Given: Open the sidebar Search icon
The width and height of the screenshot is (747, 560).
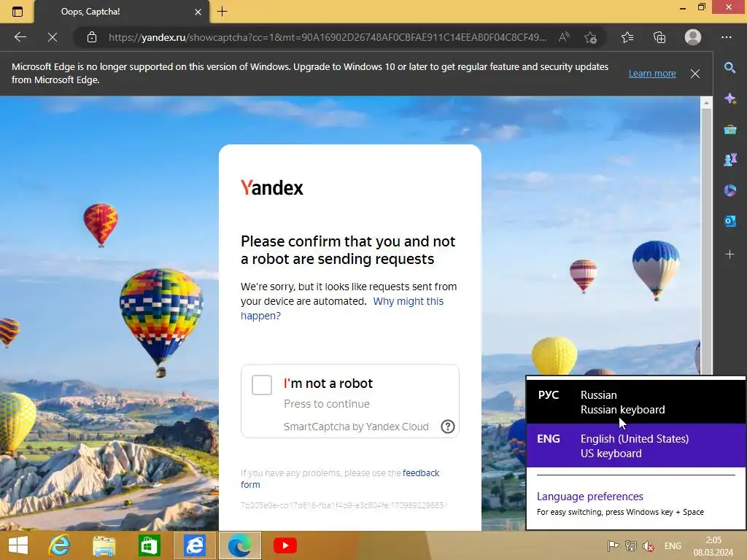Looking at the screenshot, I should pyautogui.click(x=729, y=68).
